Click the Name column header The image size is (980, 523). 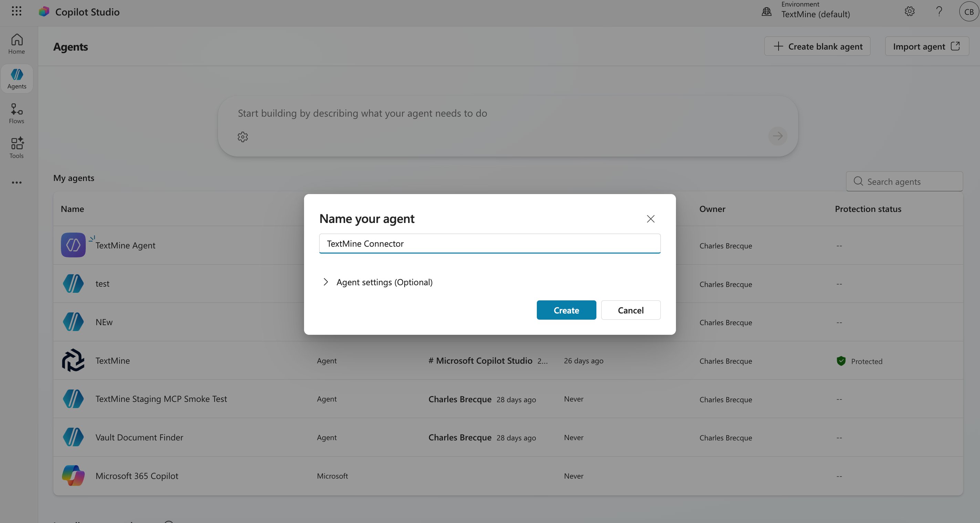[x=72, y=209]
